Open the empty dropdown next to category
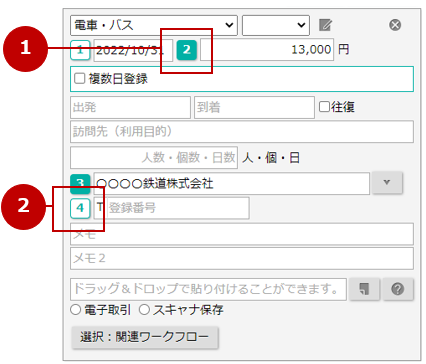 tap(276, 25)
